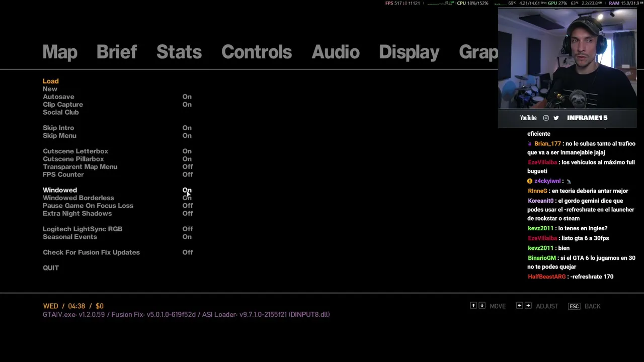Toggle the Autosave On value

click(x=187, y=97)
